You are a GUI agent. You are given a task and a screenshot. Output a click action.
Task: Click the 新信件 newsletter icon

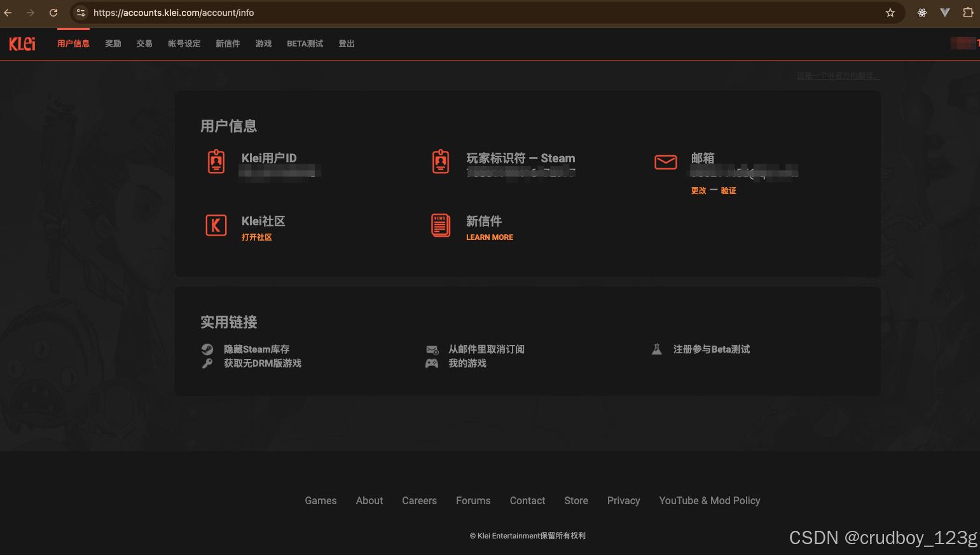pos(441,225)
